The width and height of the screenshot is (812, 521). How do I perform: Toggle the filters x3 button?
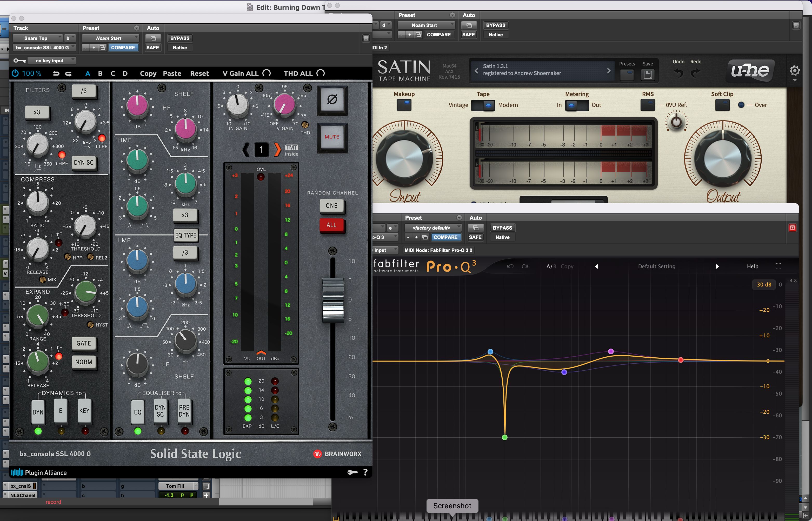click(37, 113)
